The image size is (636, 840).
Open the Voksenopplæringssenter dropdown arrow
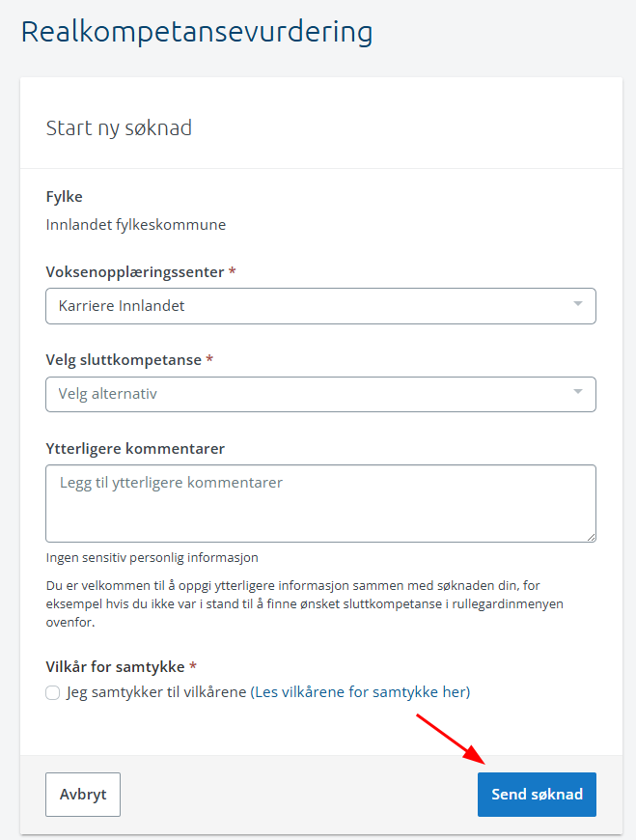[x=578, y=304]
